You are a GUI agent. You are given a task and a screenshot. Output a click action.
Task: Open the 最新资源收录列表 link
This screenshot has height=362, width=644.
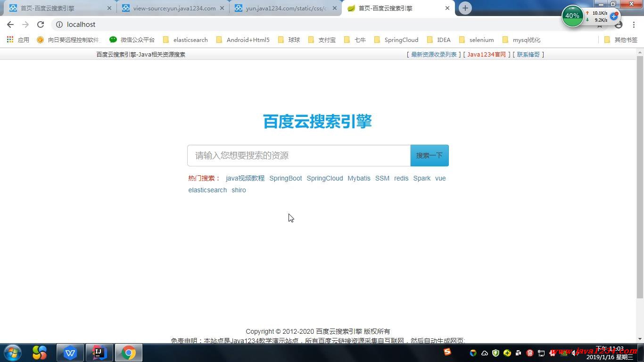pyautogui.click(x=434, y=55)
